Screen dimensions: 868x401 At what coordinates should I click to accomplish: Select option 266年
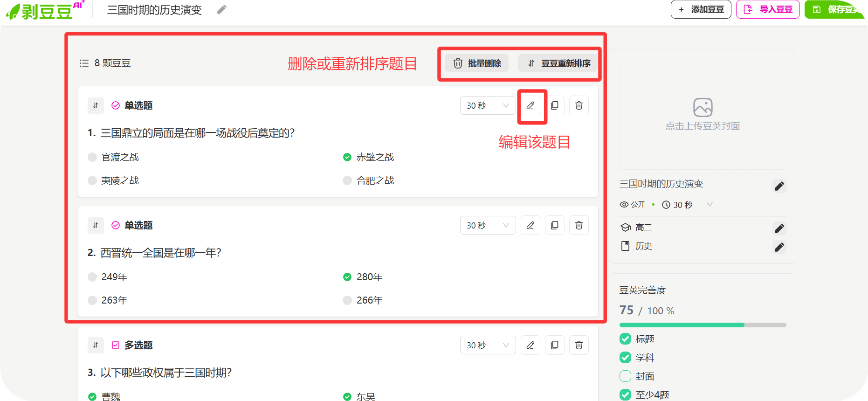[347, 300]
